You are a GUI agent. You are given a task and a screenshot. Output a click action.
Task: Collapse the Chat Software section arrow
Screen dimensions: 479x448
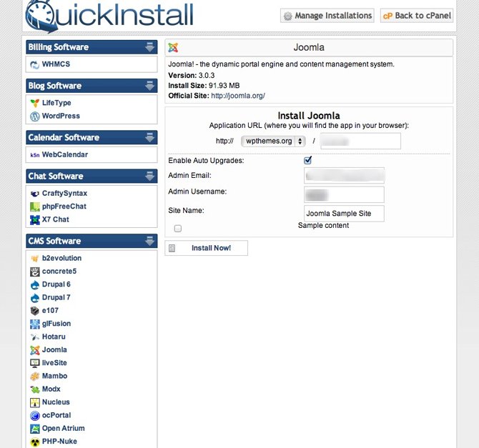pos(149,176)
